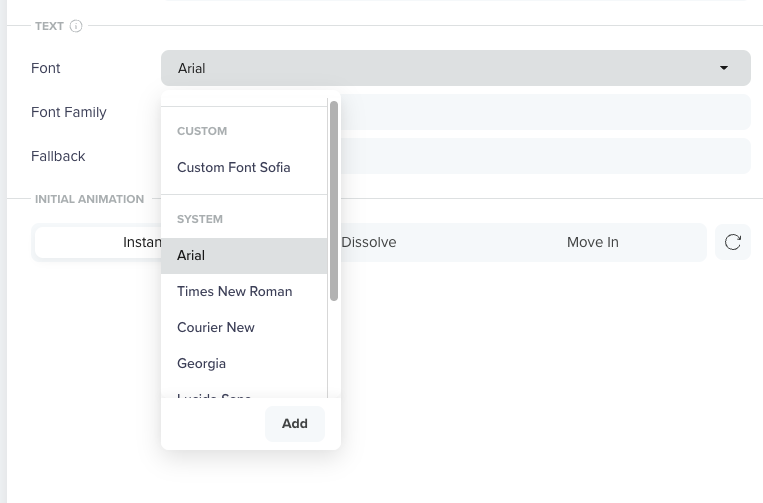Image resolution: width=763 pixels, height=503 pixels.
Task: Pick Times New Roman from font list
Action: pyautogui.click(x=235, y=291)
